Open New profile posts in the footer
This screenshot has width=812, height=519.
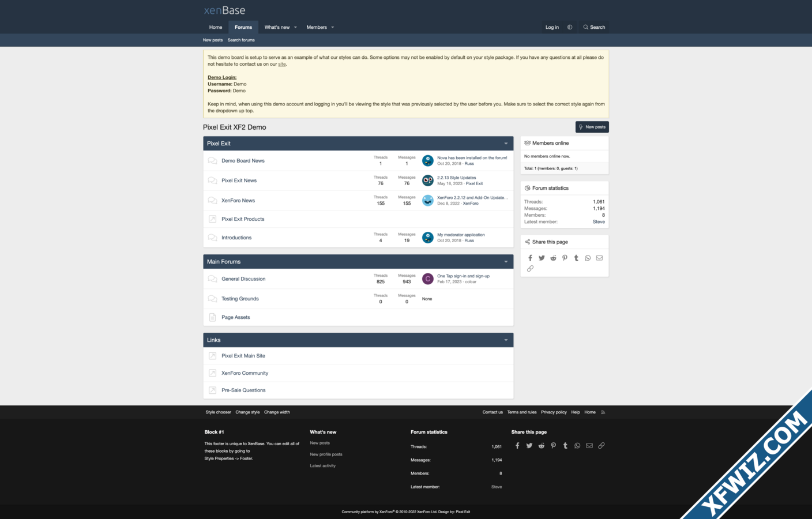coord(326,454)
